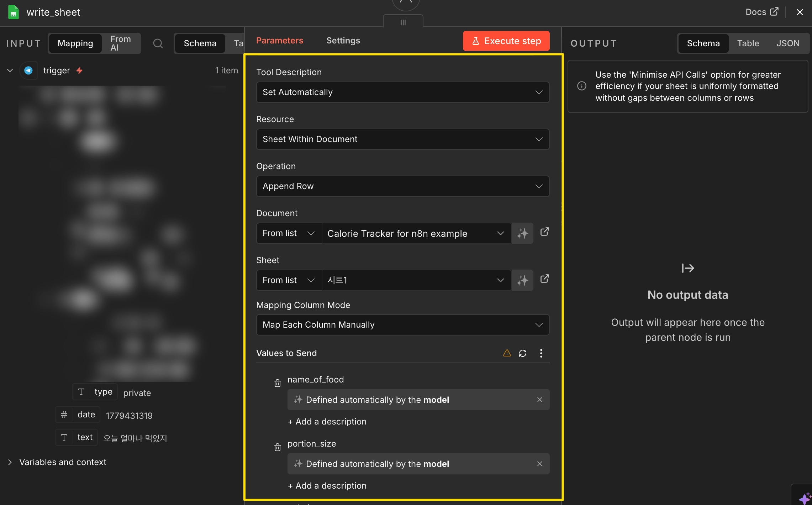Click the 'trigger' node name
812x505 pixels.
(57, 71)
